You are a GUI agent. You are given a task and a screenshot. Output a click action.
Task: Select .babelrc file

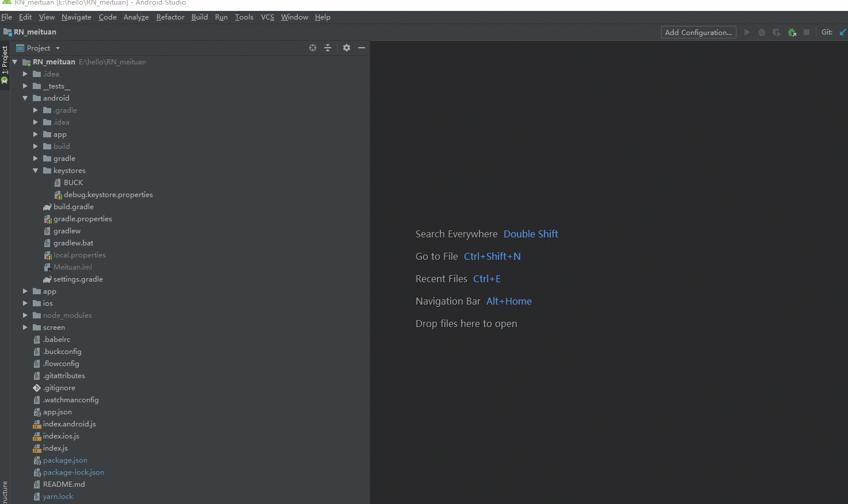pos(56,340)
